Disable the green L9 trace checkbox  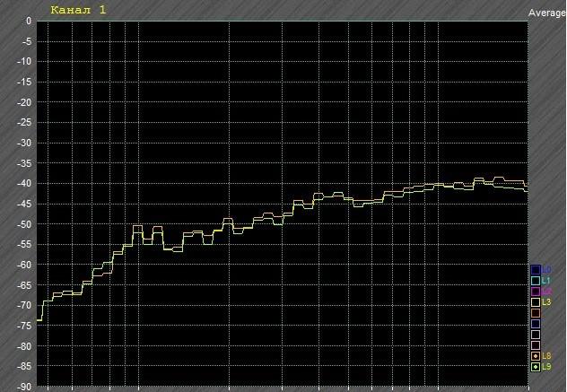tap(536, 367)
